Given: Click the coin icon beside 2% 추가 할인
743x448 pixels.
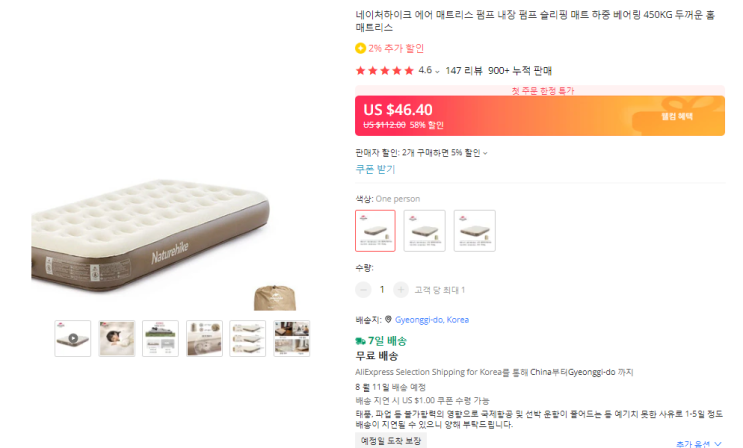Looking at the screenshot, I should (360, 48).
